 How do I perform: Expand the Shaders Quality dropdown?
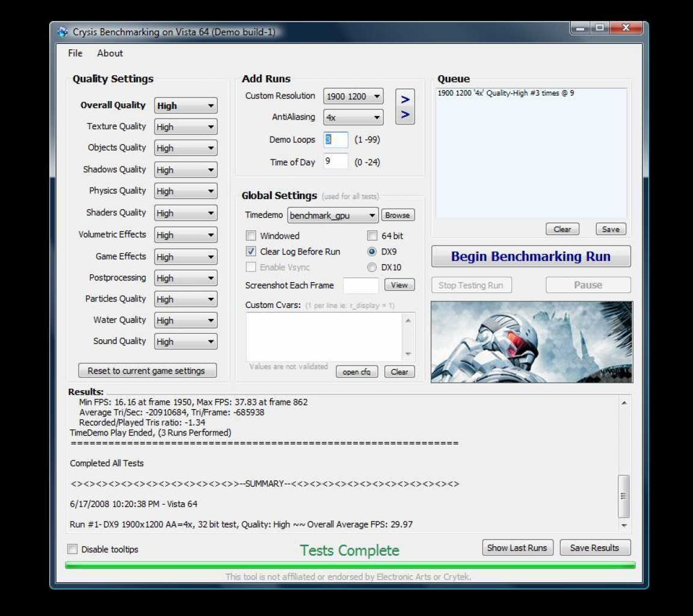point(186,213)
